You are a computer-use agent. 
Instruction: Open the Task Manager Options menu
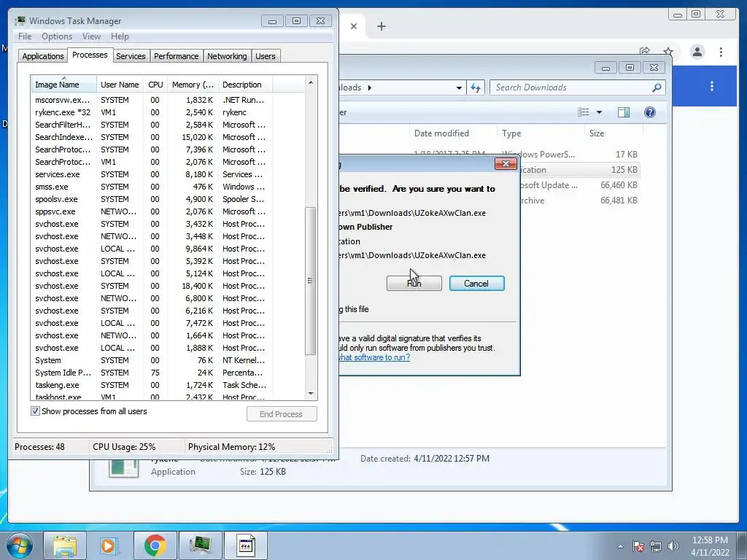57,36
